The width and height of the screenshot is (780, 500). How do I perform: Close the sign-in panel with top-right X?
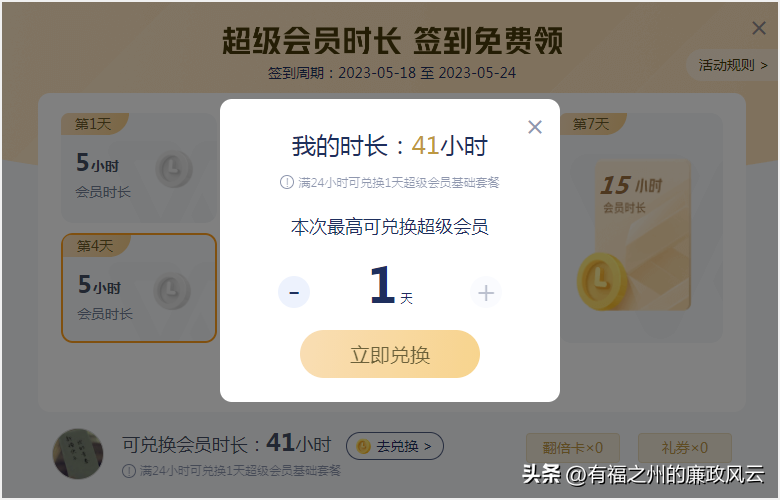point(759,28)
